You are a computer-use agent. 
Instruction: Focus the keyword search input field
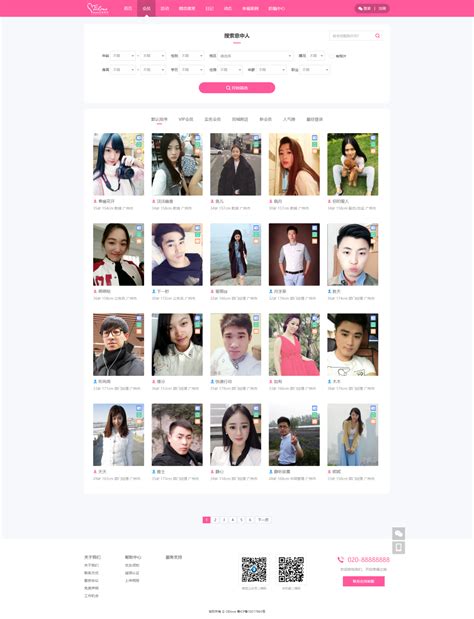click(351, 36)
